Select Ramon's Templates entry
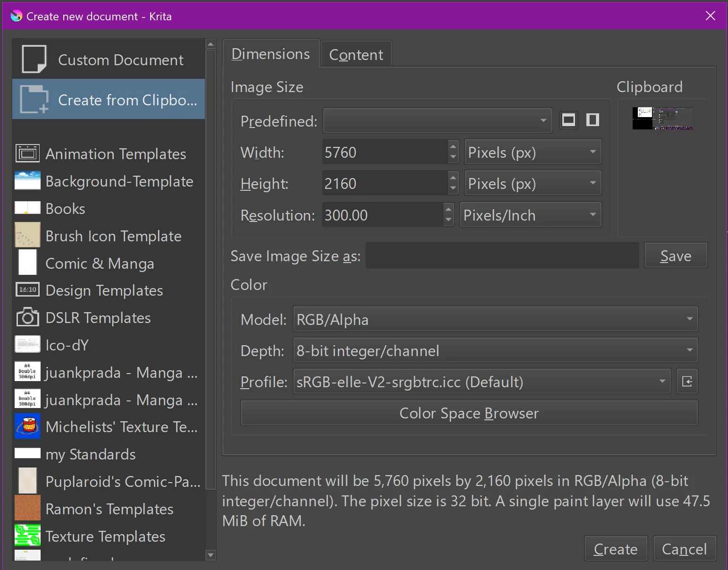 109,509
